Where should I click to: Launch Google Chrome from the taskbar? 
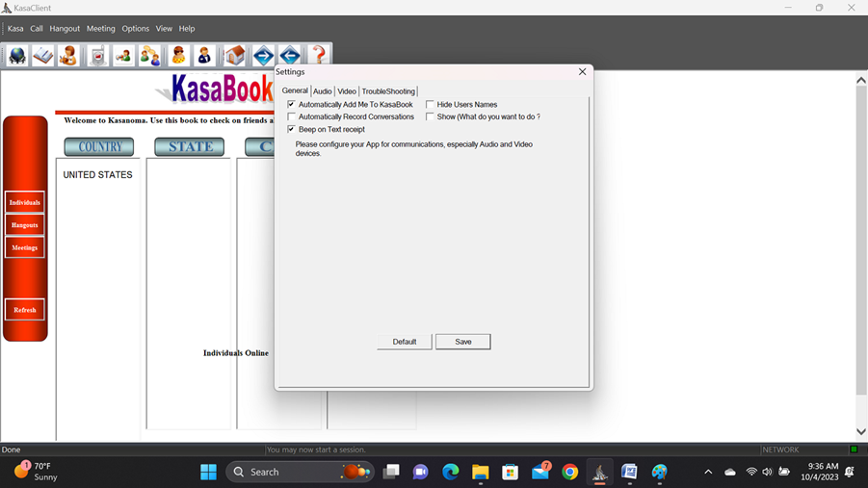point(569,472)
